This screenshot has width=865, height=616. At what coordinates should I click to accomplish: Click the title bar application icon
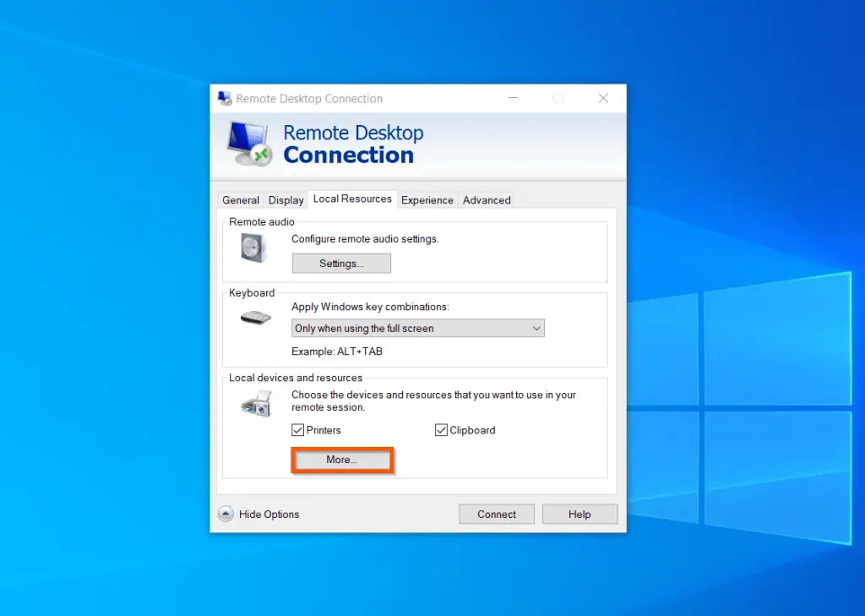coord(224,98)
